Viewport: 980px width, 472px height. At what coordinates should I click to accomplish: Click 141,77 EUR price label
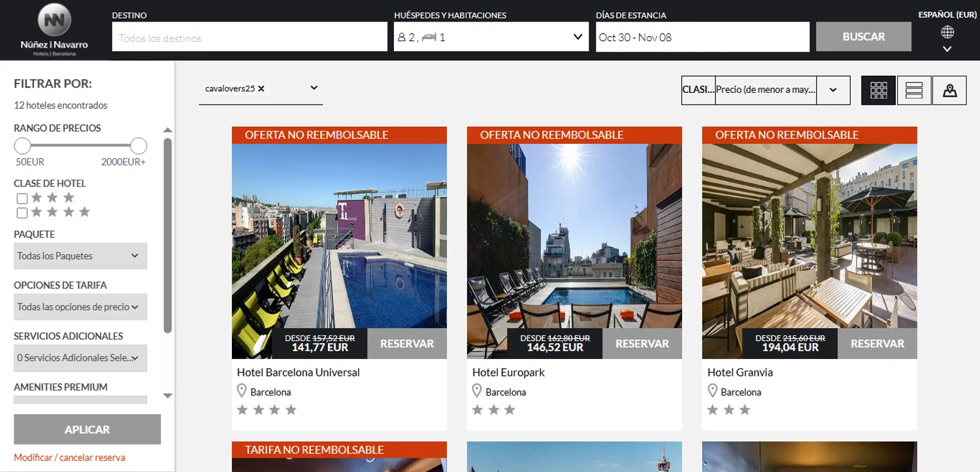coord(320,348)
